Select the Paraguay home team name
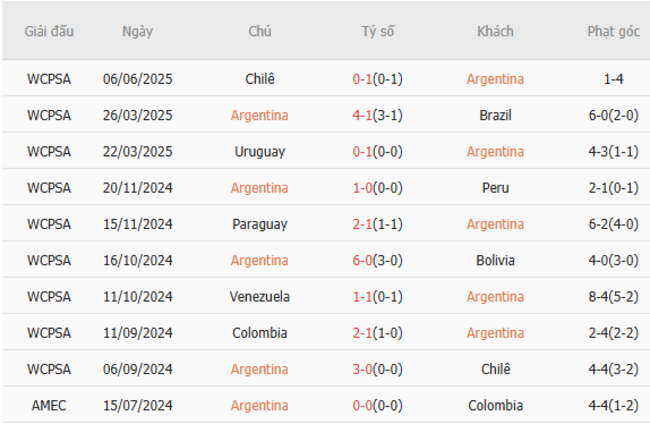The image size is (650, 424). pos(259,224)
